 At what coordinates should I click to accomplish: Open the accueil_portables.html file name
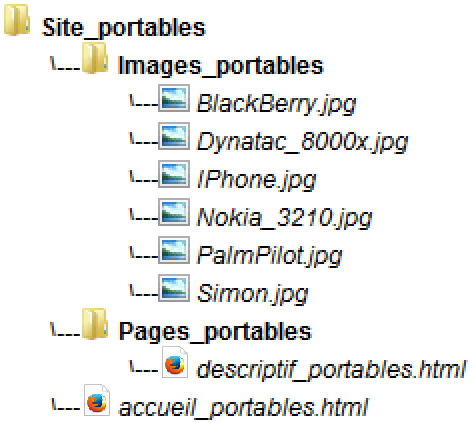[243, 408]
